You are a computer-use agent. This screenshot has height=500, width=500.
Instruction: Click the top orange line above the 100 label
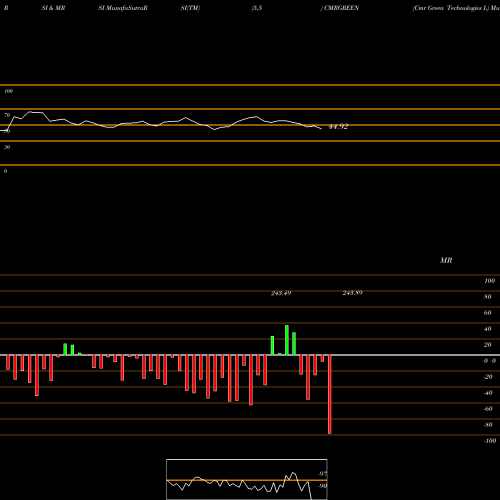click(250, 85)
